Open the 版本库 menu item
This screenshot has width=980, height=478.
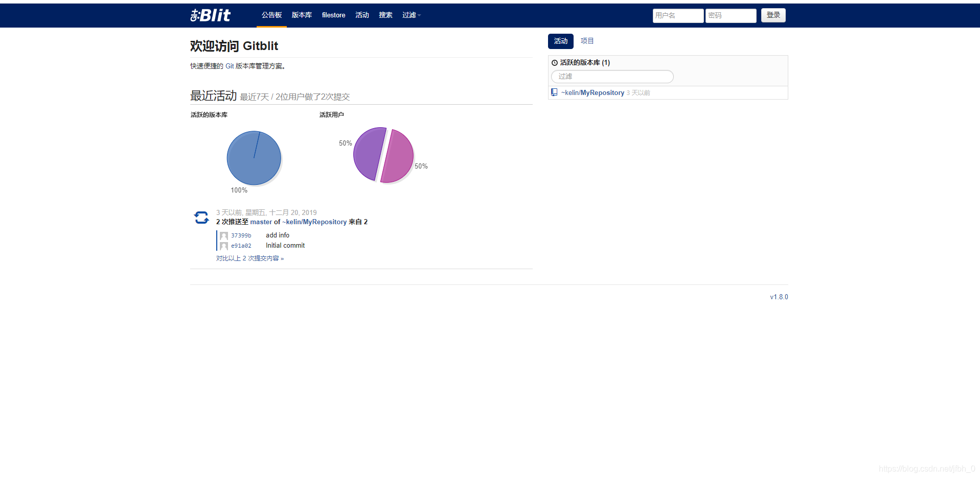[x=302, y=15]
